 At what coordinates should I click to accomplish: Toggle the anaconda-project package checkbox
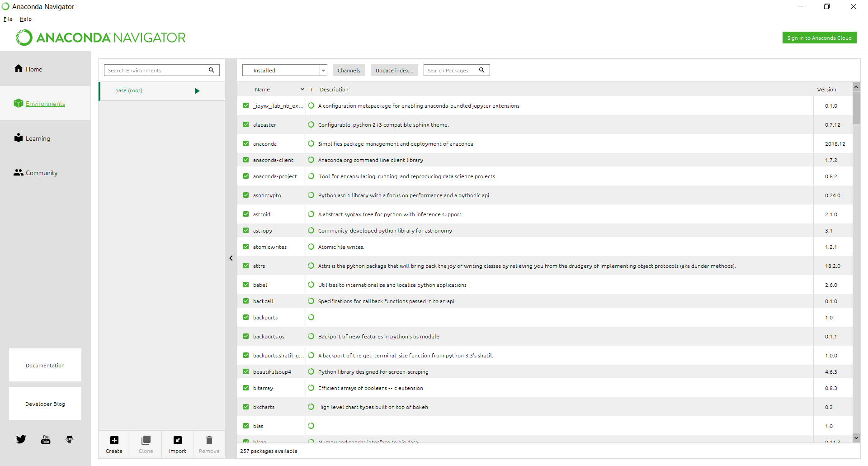pyautogui.click(x=246, y=176)
